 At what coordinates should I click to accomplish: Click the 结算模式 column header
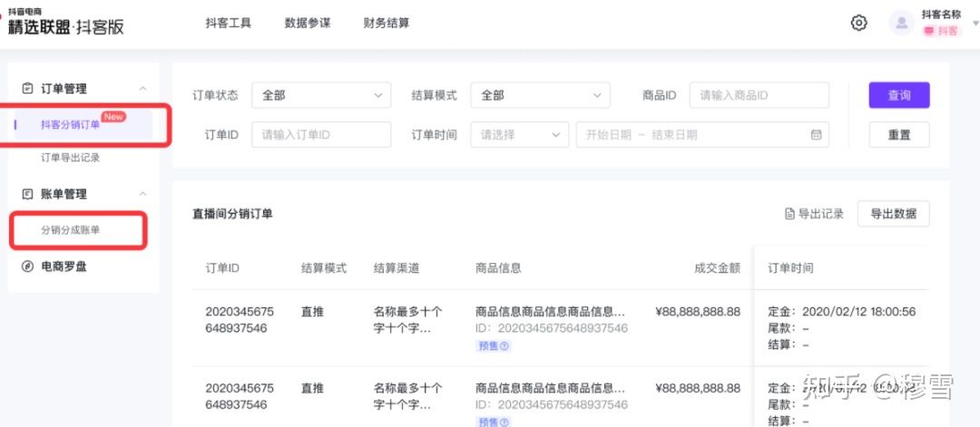(324, 268)
